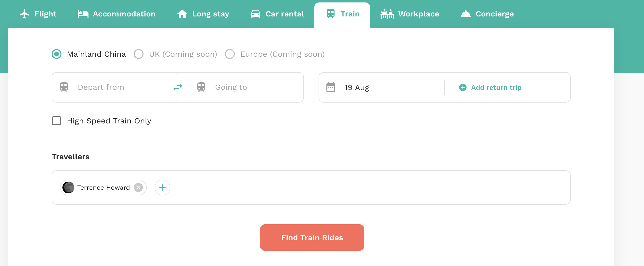Click Add return trip link
Image resolution: width=644 pixels, height=266 pixels.
point(490,87)
